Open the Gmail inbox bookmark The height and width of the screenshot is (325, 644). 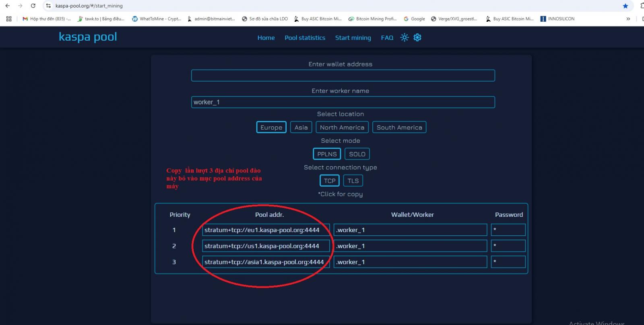click(47, 19)
